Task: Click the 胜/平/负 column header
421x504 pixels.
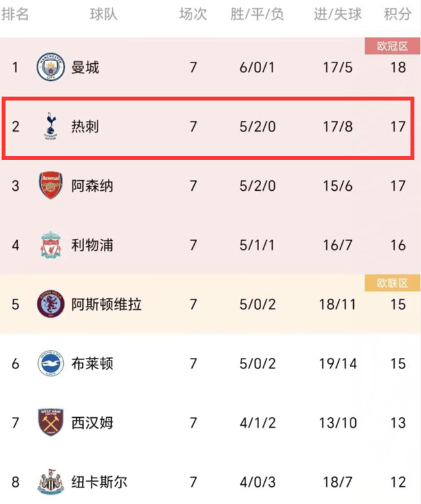Action: (257, 14)
